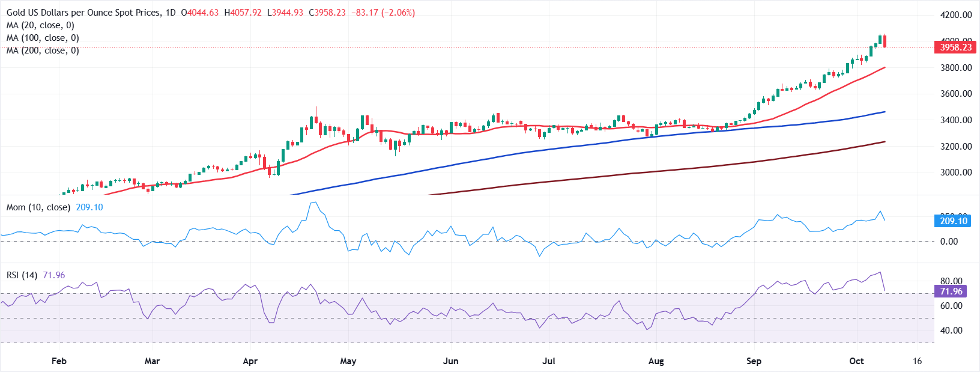This screenshot has width=980, height=372.
Task: Click the Sep label on the time axis
Action: tap(754, 361)
